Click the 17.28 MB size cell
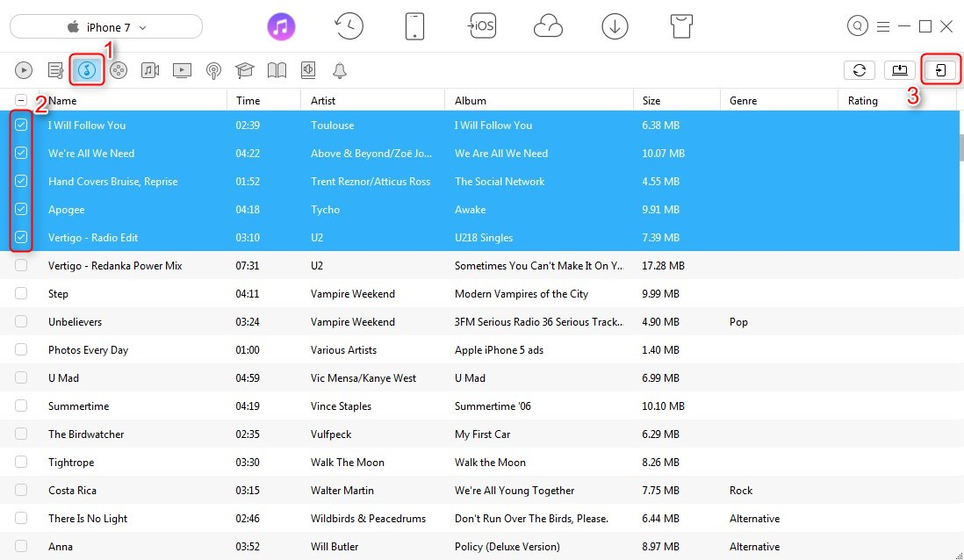This screenshot has height=560, width=964. click(664, 266)
